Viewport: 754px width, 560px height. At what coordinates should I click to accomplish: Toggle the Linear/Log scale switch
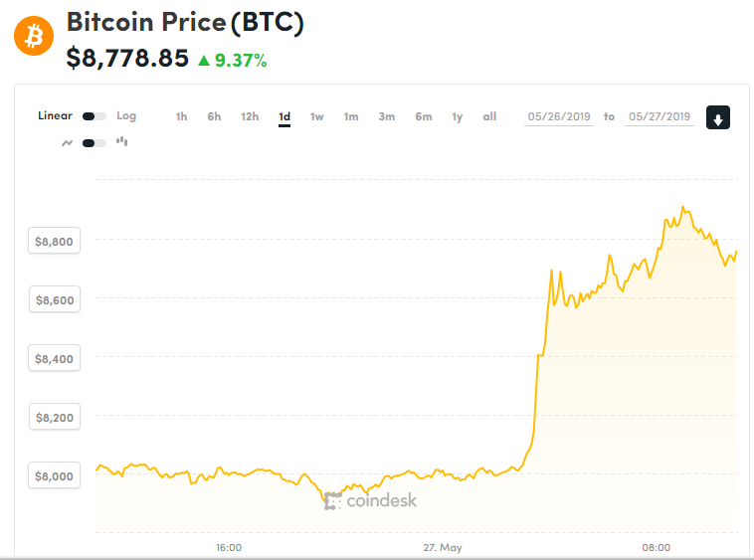coord(94,116)
